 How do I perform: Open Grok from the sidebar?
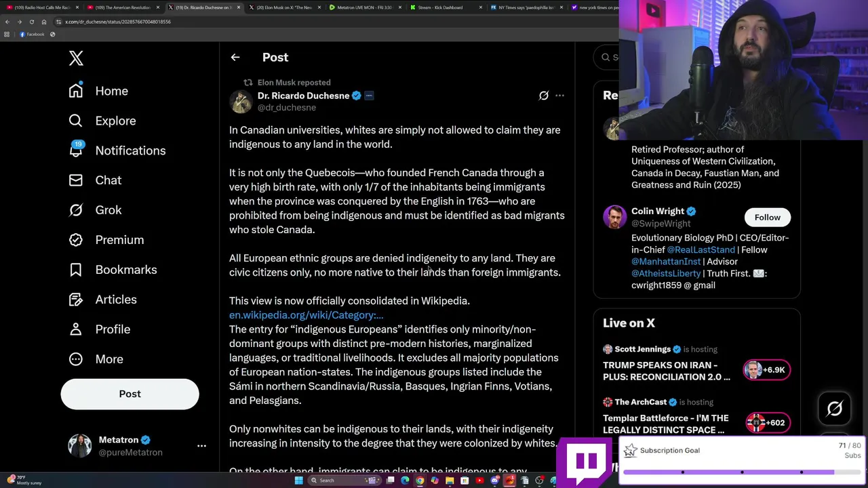(x=95, y=210)
